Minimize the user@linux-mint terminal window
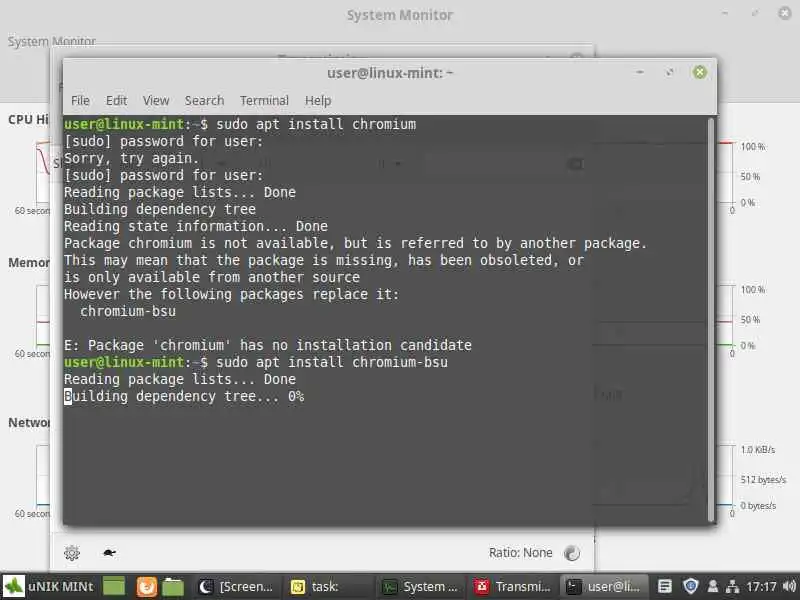The height and width of the screenshot is (600, 800). (640, 72)
